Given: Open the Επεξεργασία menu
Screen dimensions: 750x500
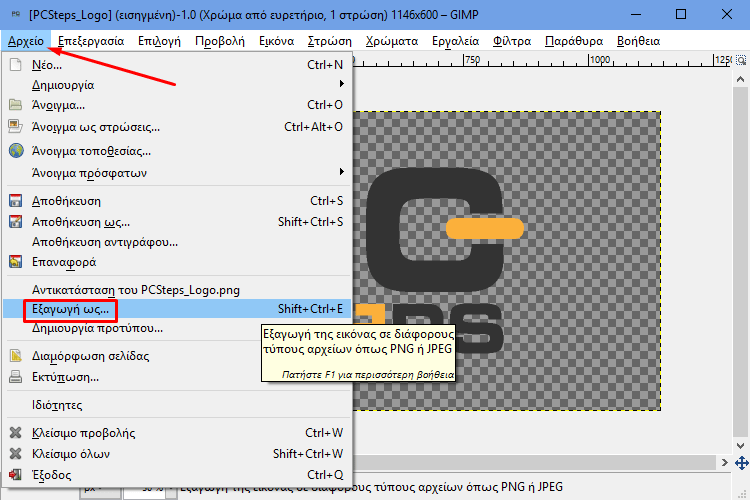Looking at the screenshot, I should (91, 41).
